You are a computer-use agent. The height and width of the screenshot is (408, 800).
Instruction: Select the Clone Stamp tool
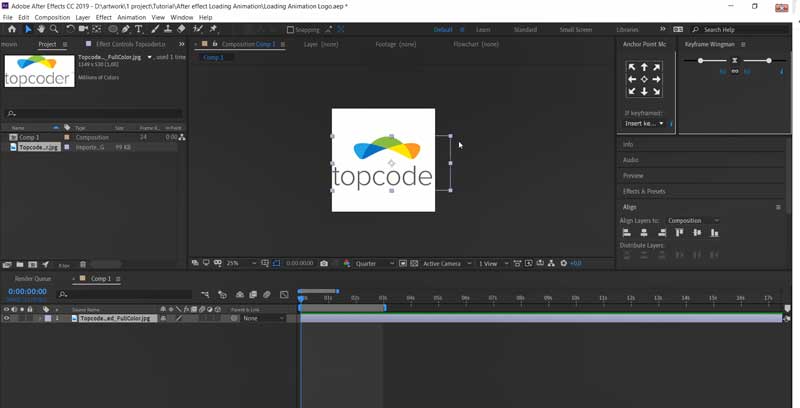(x=167, y=30)
